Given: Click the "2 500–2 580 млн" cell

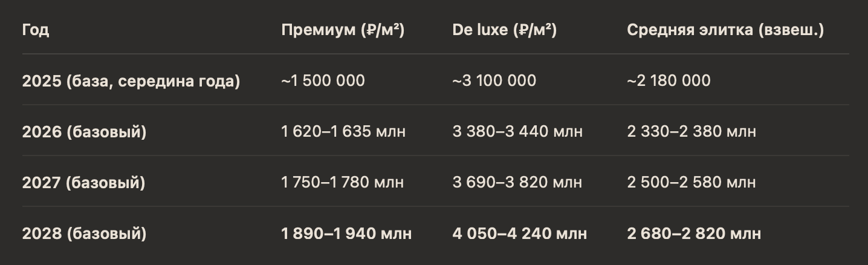Looking at the screenshot, I should 691,183.
